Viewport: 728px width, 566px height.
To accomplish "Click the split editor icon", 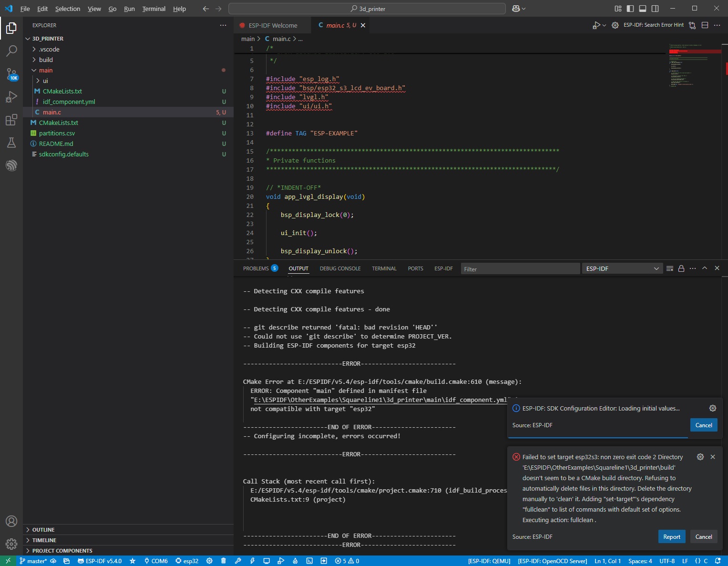I will pos(705,25).
